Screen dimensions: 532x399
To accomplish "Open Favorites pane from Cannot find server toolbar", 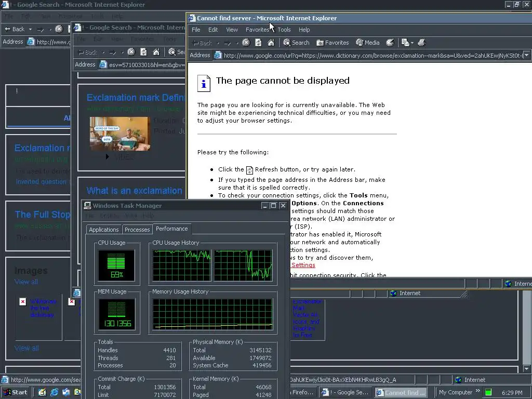I will [x=332, y=43].
